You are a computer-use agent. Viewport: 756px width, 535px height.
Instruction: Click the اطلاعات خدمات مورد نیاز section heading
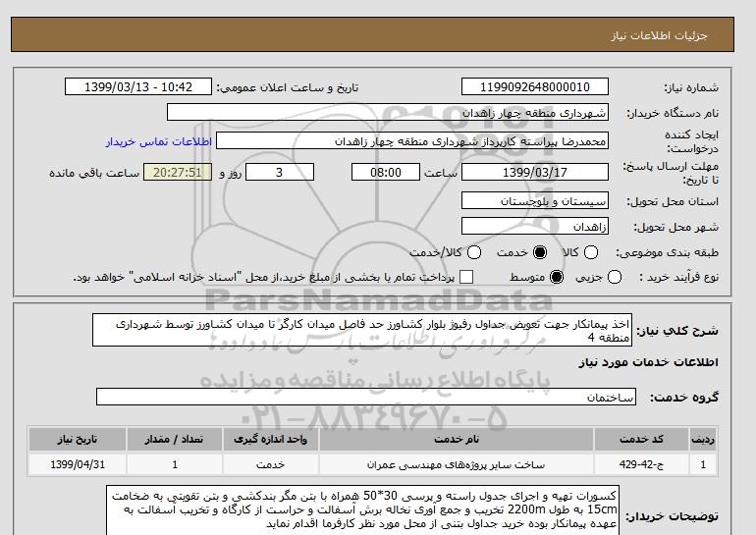(648, 362)
